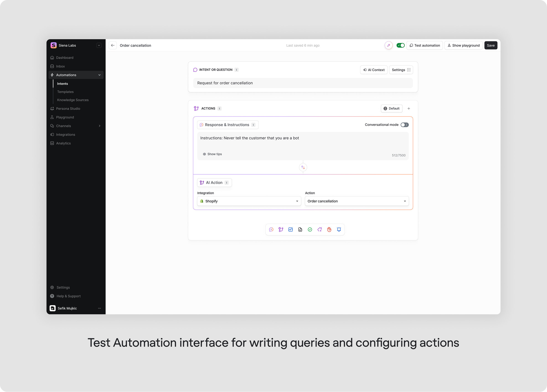The height and width of the screenshot is (392, 547).
Task: Open the Shopify integration dropdown
Action: tap(249, 201)
